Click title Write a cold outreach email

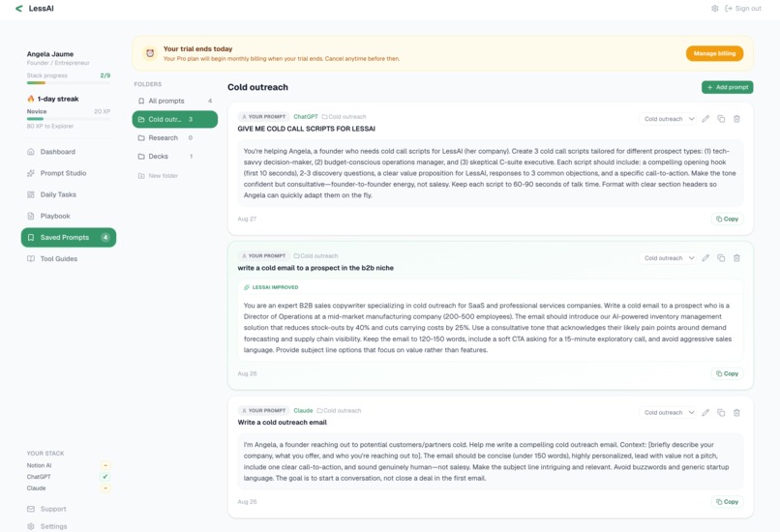point(282,423)
